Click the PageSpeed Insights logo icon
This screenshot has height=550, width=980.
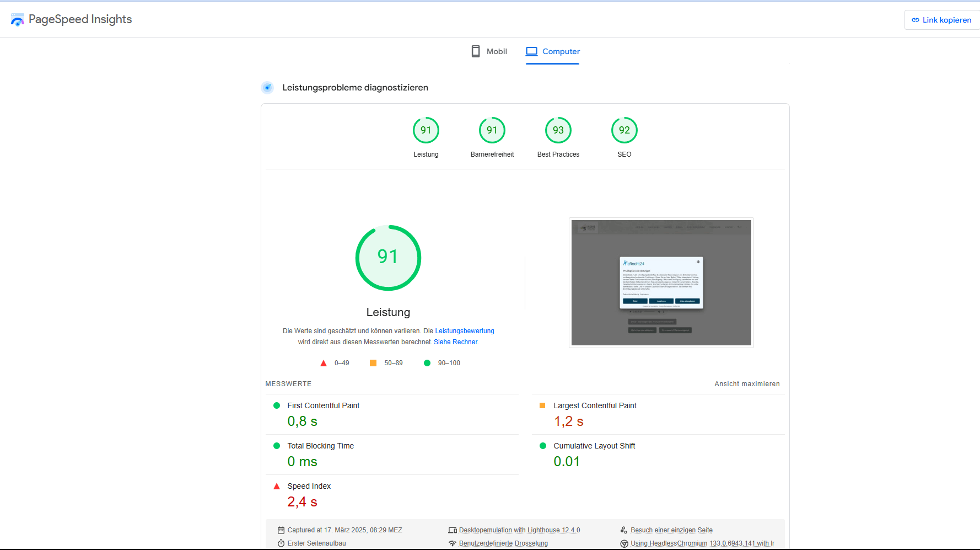(x=18, y=20)
